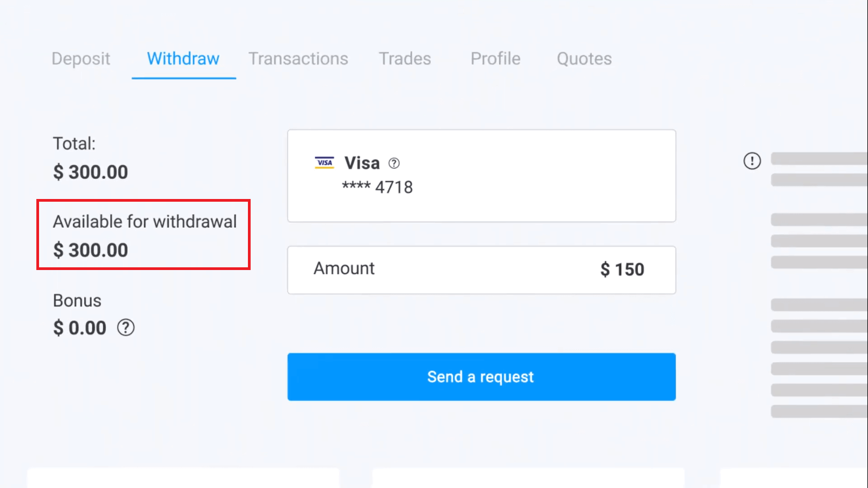Open the Profile tab
868x488 pixels.
tap(495, 59)
